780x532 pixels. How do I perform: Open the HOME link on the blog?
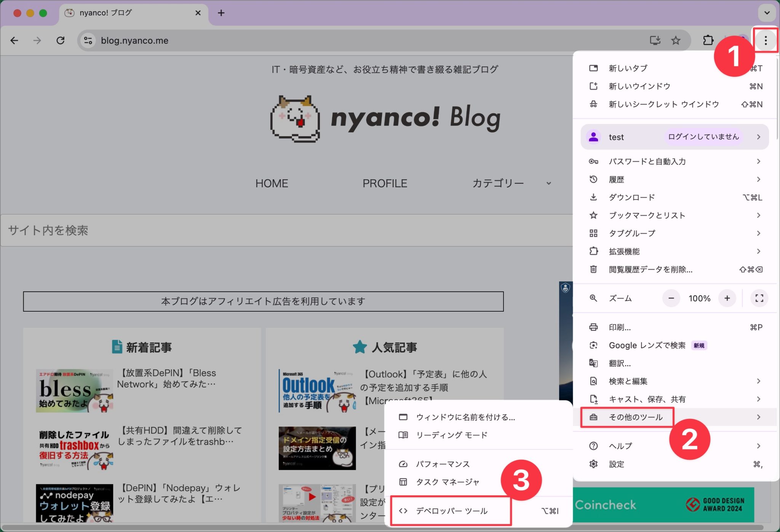(272, 183)
